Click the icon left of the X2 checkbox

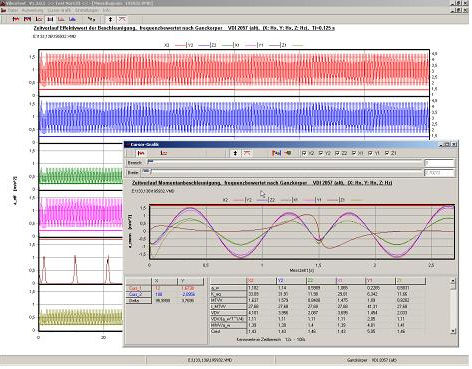click(288, 153)
